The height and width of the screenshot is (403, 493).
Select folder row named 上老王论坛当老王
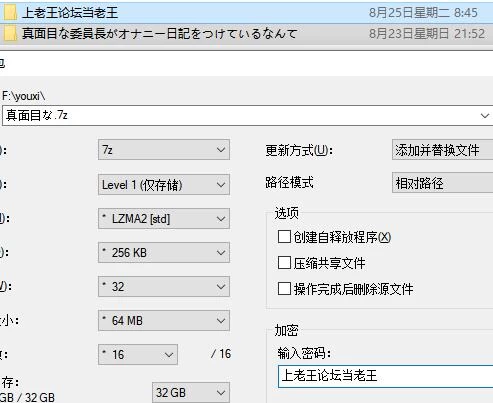(x=246, y=13)
